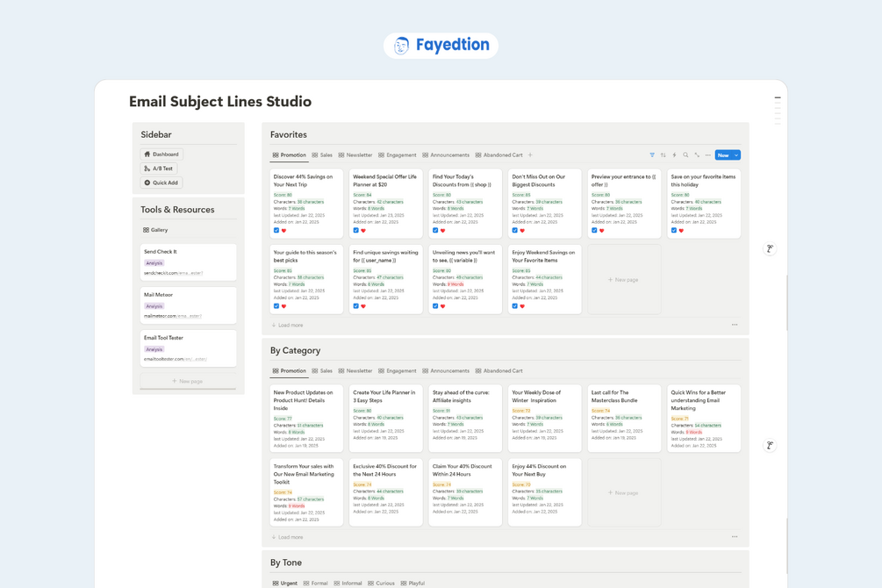Click the page outline markers at right edge

(778, 111)
